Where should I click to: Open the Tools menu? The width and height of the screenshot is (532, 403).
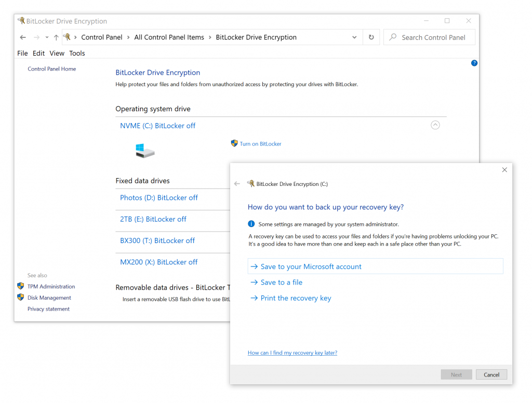tap(77, 53)
